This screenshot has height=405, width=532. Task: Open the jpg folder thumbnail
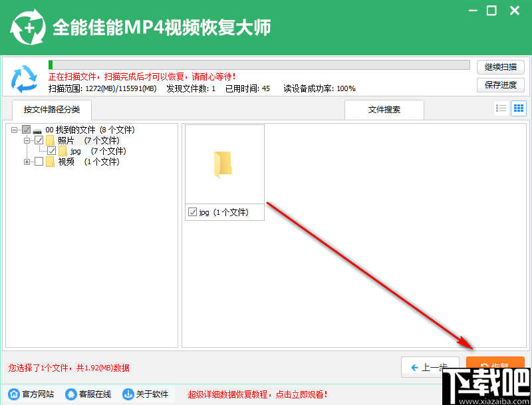[225, 164]
